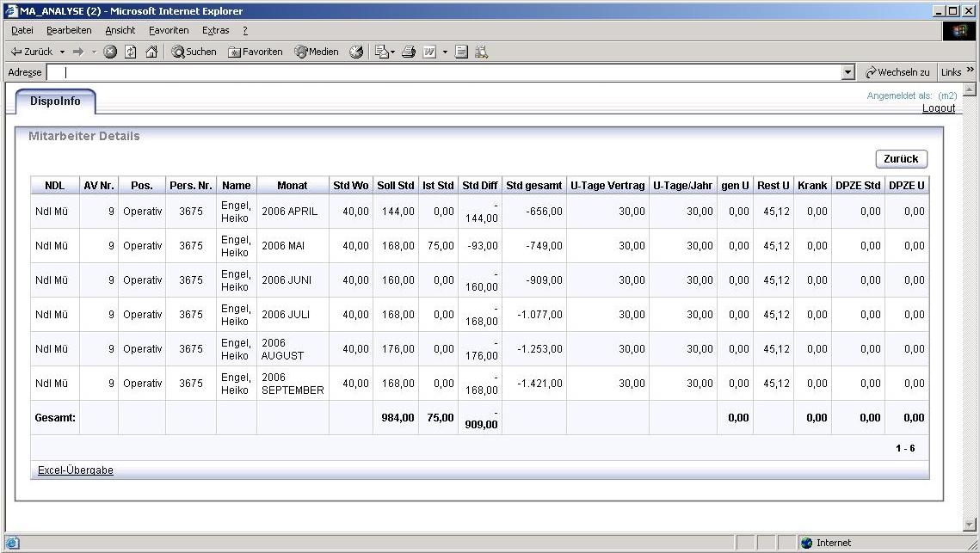This screenshot has width=980, height=553.
Task: Click the Std Diff column header
Action: point(480,186)
